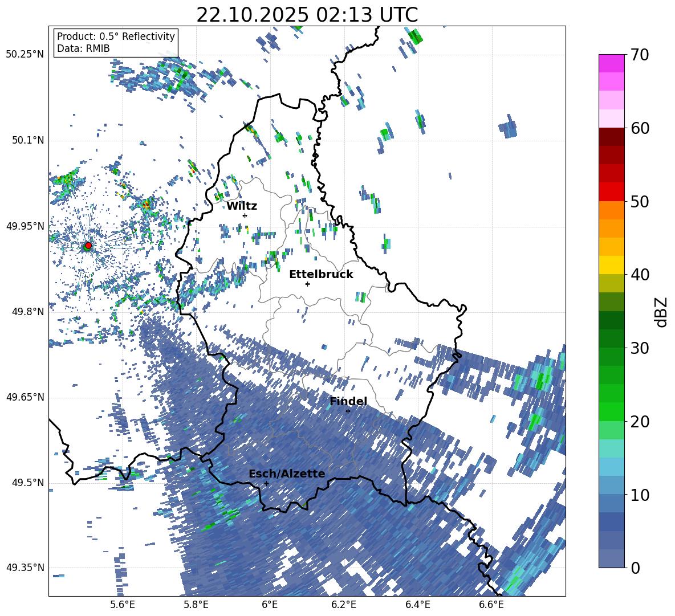Click the dBZ colorbar axis label
Viewport: 675px width, 616px height.
[x=662, y=312]
